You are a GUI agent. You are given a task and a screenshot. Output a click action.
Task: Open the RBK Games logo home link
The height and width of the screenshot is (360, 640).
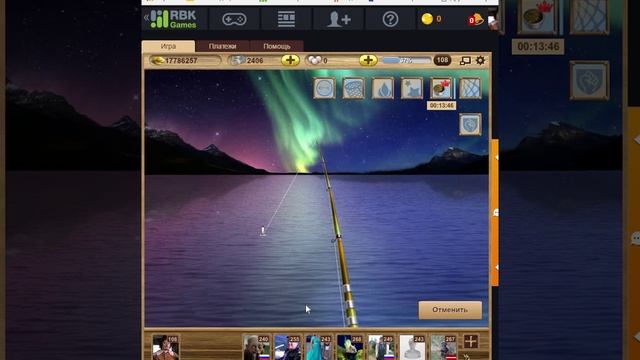click(x=173, y=19)
